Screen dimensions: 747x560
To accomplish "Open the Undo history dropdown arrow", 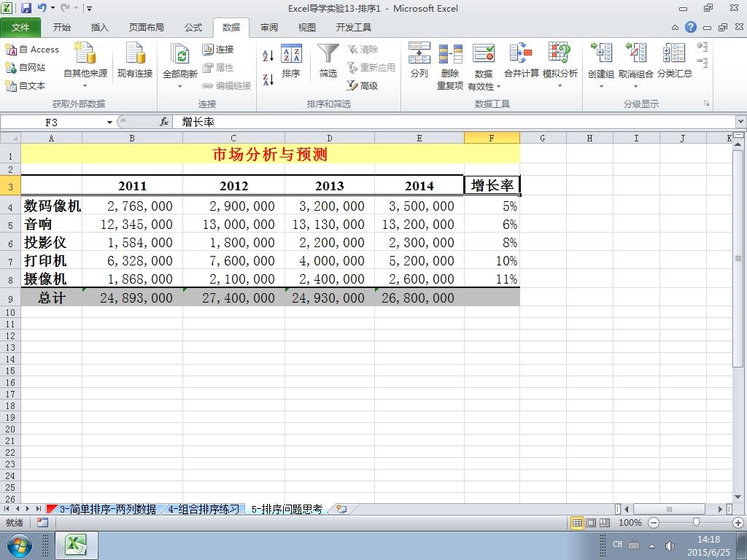I will tap(53, 8).
